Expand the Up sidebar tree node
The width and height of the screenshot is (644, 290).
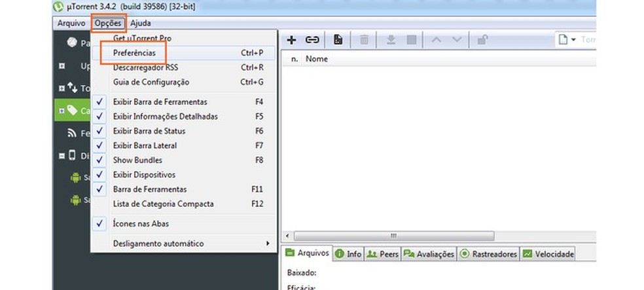62,65
